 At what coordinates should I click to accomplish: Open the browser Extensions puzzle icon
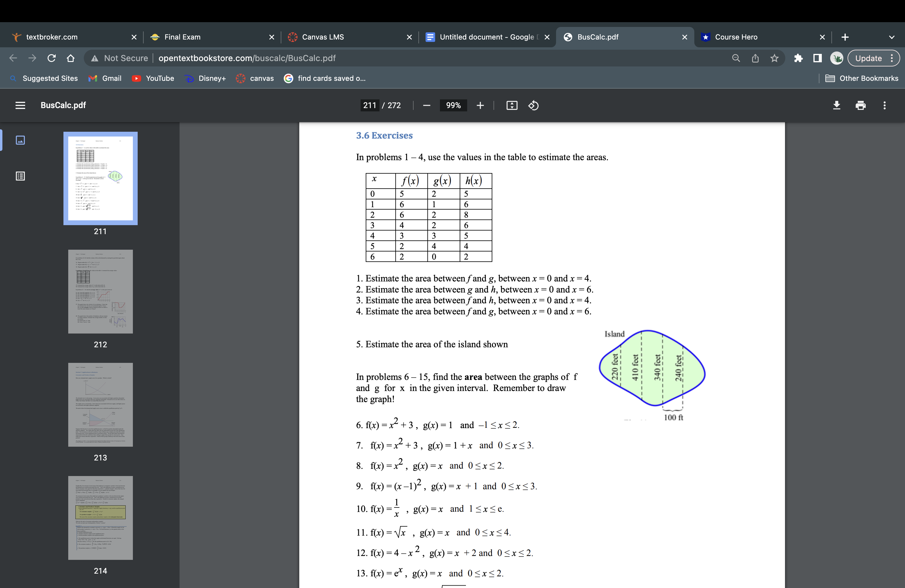(798, 58)
